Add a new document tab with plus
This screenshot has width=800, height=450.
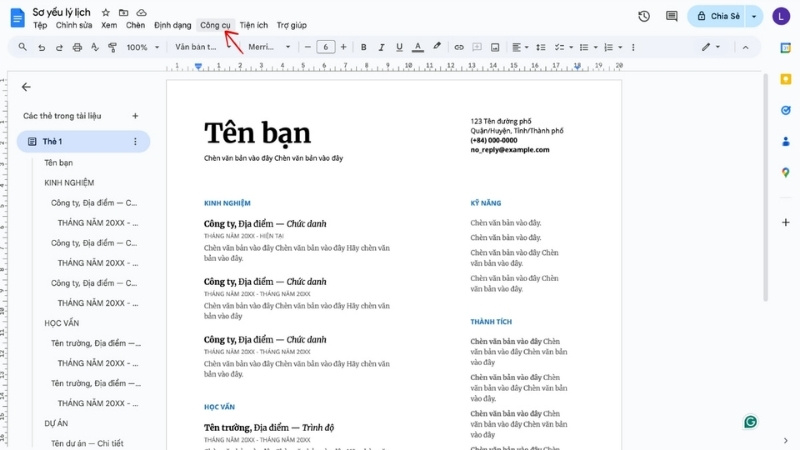(x=135, y=116)
